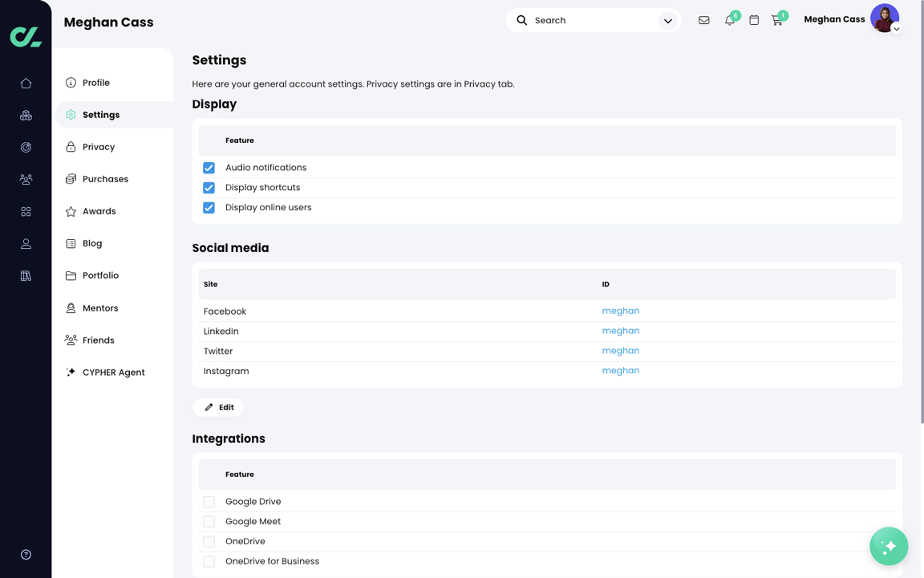Go to the Purchases section
This screenshot has height=578, width=924.
(x=105, y=178)
